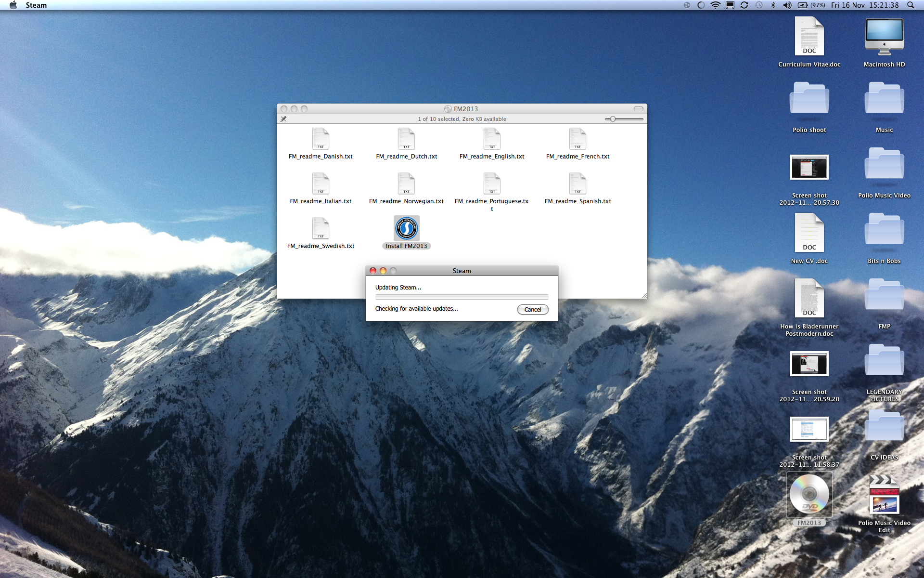Select the Macintosh HD drive icon

(x=885, y=37)
